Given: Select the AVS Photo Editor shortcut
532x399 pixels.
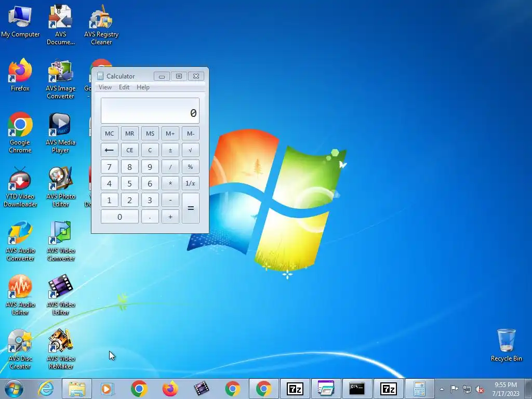Looking at the screenshot, I should tap(60, 187).
